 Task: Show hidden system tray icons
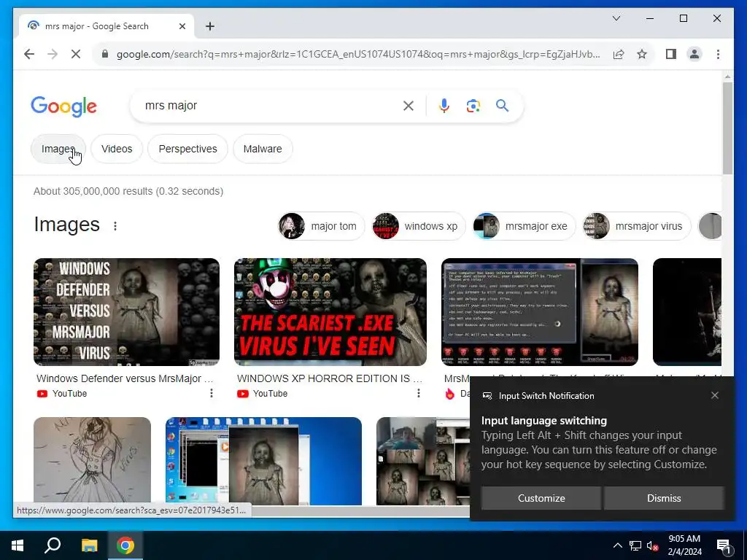coord(617,545)
